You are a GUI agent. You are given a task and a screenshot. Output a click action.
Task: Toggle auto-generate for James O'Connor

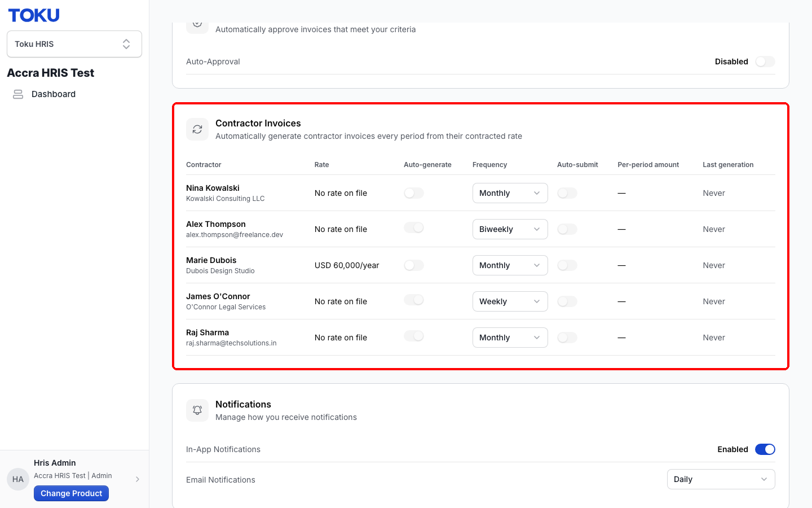pyautogui.click(x=414, y=300)
